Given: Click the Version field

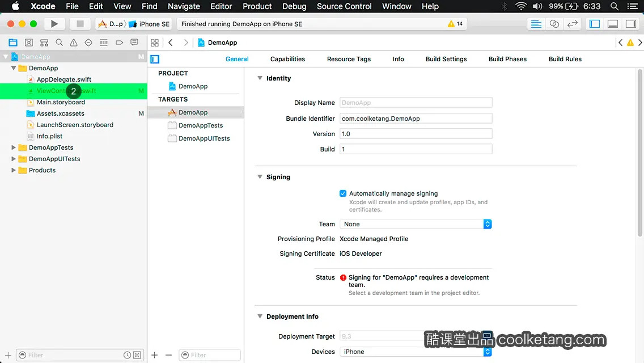Looking at the screenshot, I should pos(416,134).
